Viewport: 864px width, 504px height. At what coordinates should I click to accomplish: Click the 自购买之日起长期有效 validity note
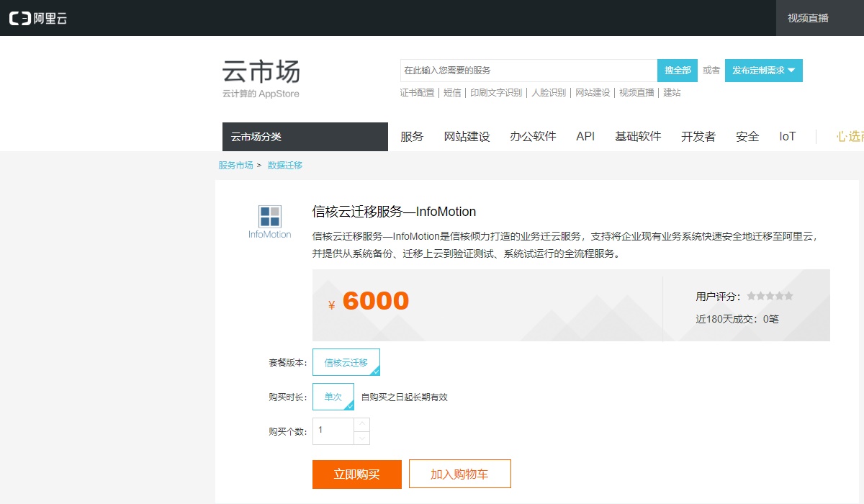(x=405, y=397)
